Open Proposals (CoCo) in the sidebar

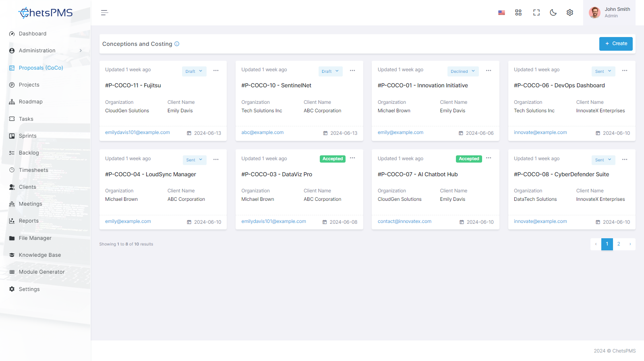tap(41, 68)
